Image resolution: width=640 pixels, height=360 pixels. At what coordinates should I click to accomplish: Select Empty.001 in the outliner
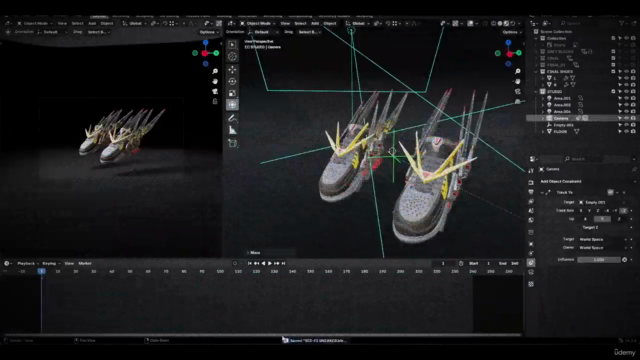pos(563,125)
